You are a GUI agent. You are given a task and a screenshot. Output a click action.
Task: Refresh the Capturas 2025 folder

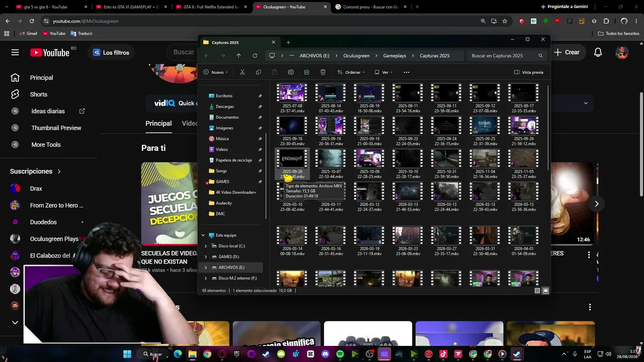coord(255,56)
